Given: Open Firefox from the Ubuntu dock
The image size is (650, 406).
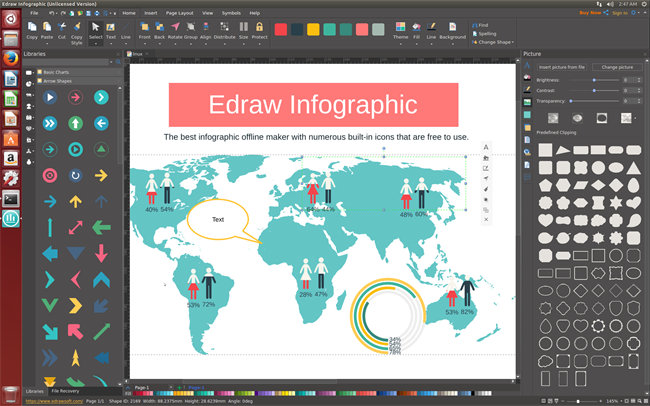Looking at the screenshot, I should 10,58.
